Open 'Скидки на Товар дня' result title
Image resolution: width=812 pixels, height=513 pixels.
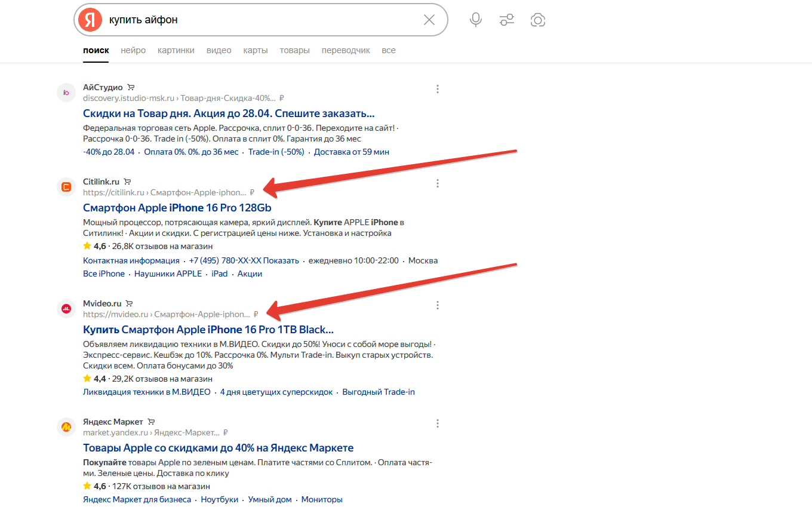coord(229,113)
